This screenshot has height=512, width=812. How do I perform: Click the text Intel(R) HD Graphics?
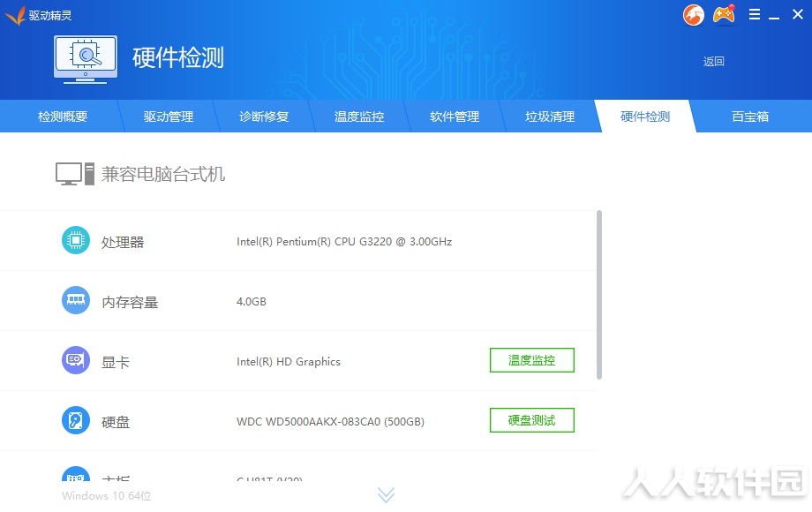(x=289, y=362)
